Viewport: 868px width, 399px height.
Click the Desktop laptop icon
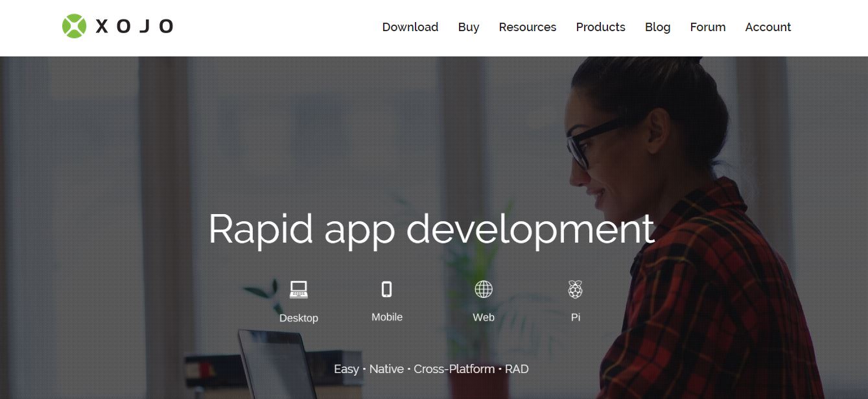pyautogui.click(x=298, y=289)
